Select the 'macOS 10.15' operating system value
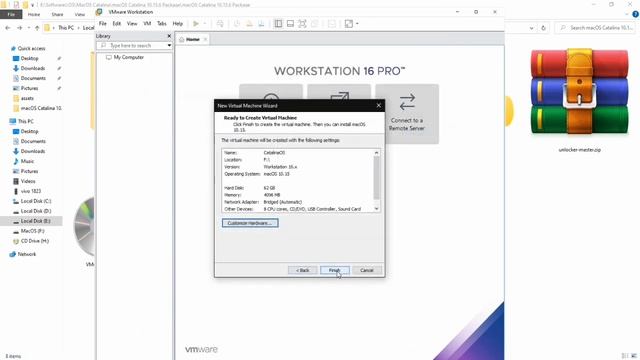This screenshot has height=360, width=640. (276, 174)
